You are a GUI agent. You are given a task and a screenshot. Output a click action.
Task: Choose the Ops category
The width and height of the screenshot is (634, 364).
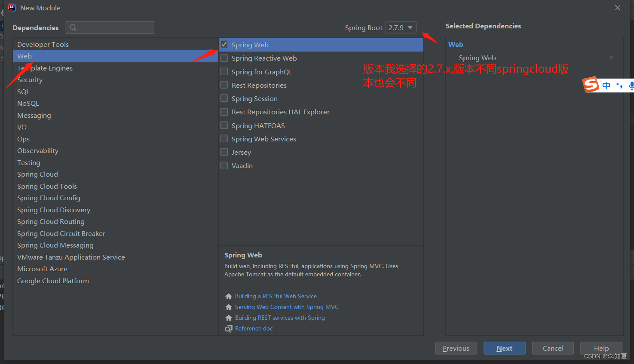[116, 139]
